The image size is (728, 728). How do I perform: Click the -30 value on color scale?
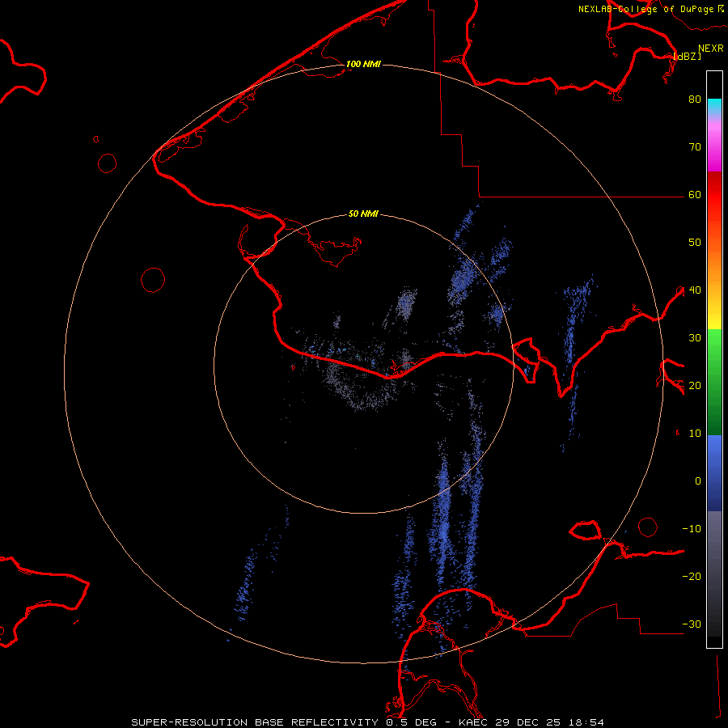692,624
